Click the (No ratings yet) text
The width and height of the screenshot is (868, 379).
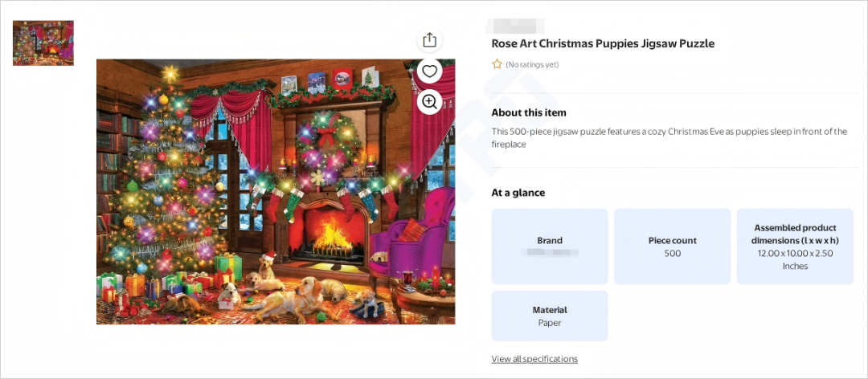(x=532, y=65)
